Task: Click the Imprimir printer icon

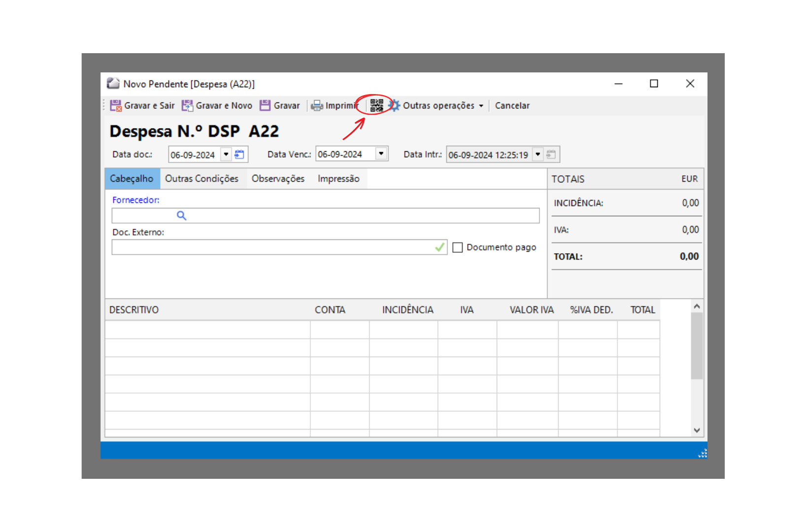Action: point(317,105)
